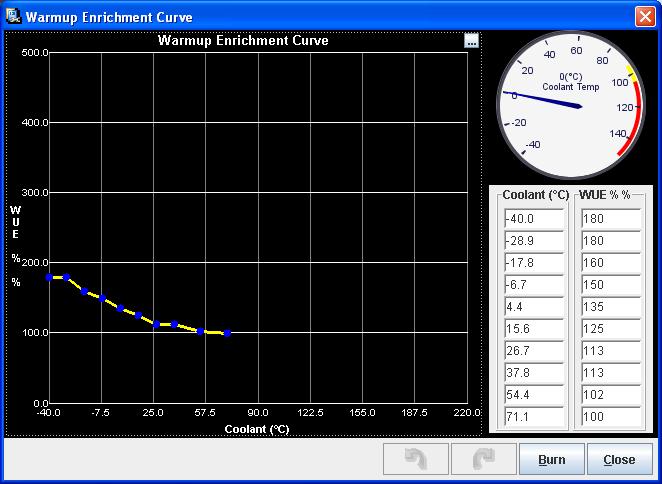Click the WUE field with value 125

point(611,329)
